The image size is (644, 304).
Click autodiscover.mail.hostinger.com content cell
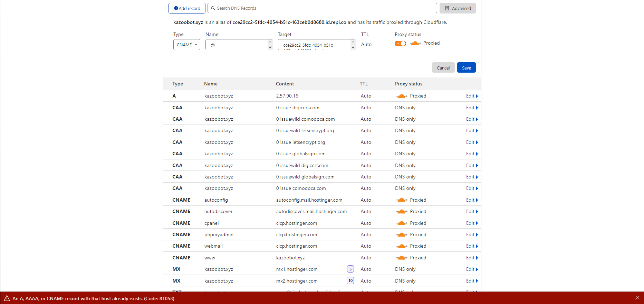point(311,211)
